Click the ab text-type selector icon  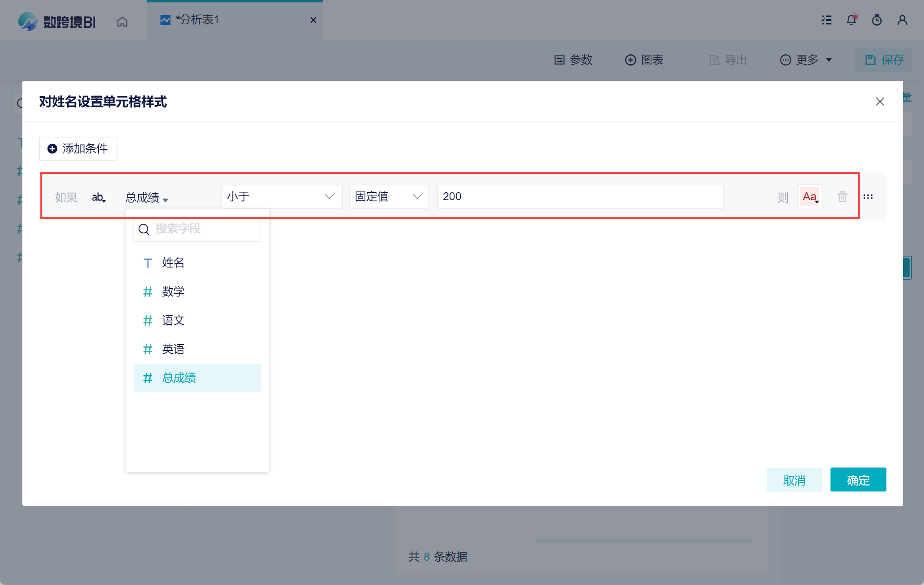99,197
